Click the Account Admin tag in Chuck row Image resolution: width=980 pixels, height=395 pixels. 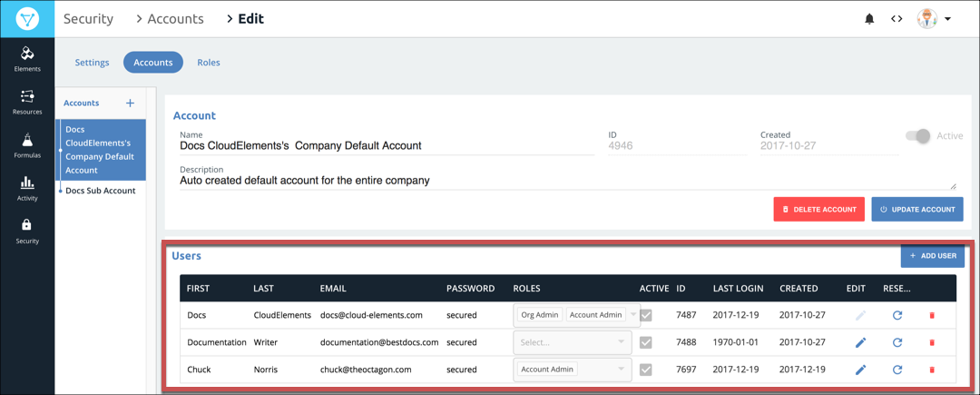click(x=547, y=369)
